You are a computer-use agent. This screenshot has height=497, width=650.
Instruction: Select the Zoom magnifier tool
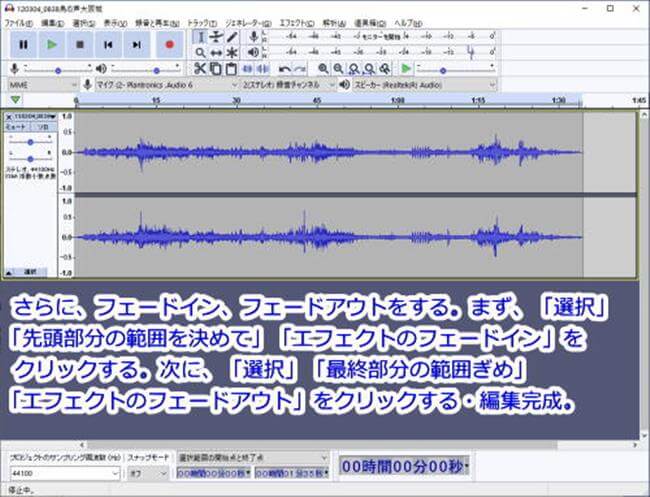[200, 53]
